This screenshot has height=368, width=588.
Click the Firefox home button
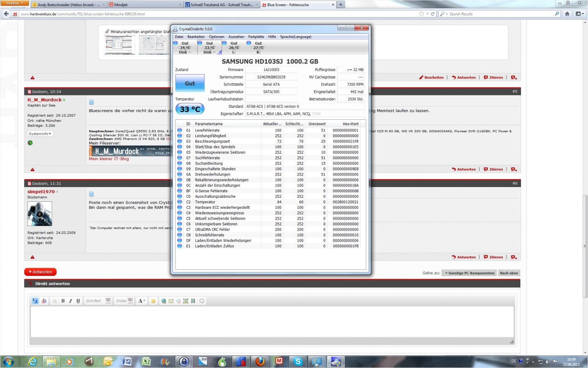pos(567,14)
